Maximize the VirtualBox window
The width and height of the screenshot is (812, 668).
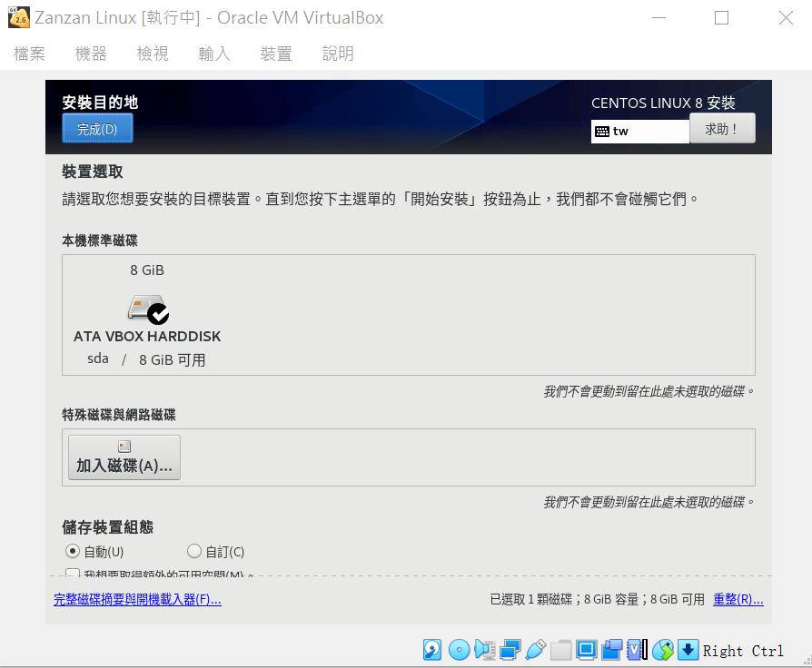(721, 17)
